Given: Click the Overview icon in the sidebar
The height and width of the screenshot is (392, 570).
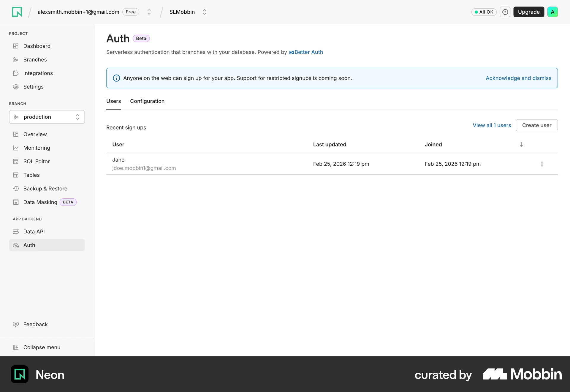Looking at the screenshot, I should [16, 134].
